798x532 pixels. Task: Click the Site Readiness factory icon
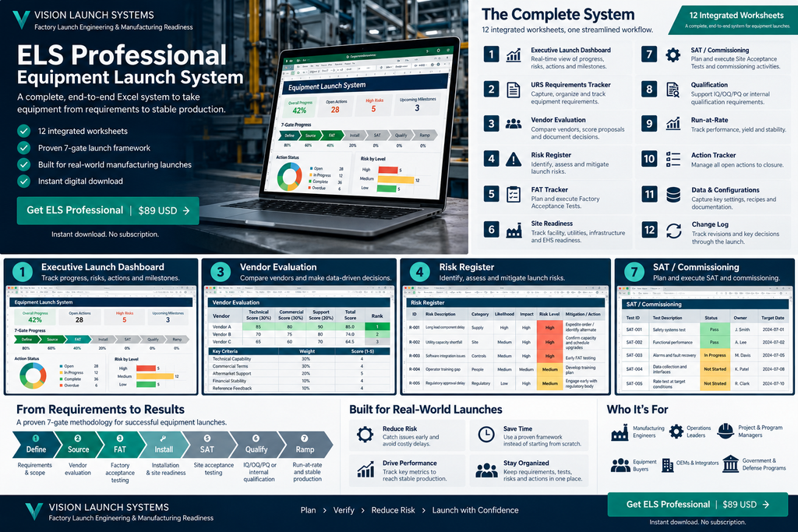click(514, 231)
